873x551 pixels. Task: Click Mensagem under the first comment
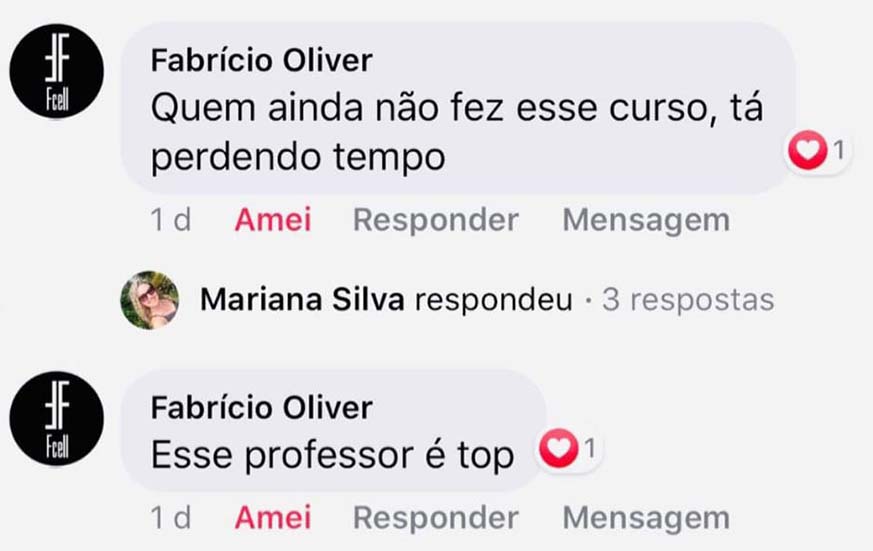(x=646, y=220)
